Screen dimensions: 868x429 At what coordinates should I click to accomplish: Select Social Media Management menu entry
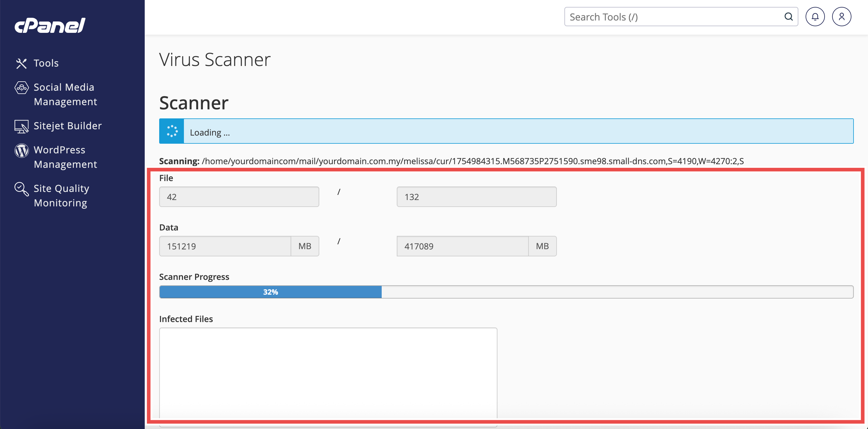point(65,94)
